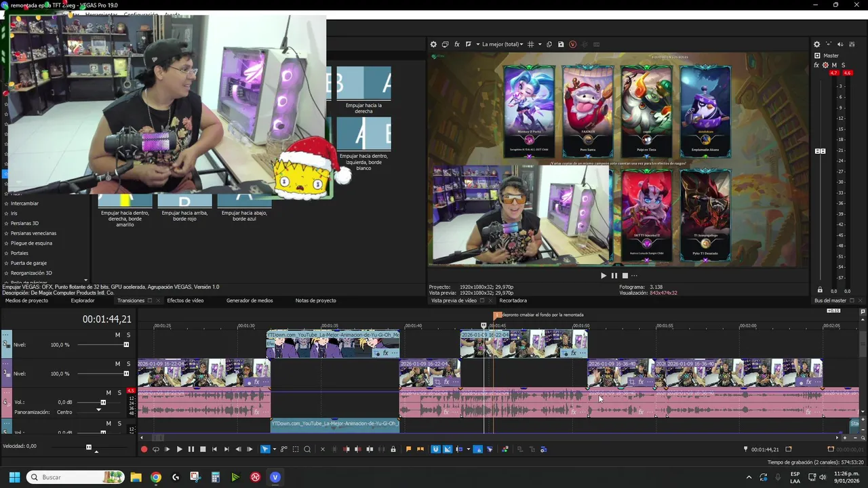Screen dimensions: 868x488
Task: Go to start of project
Action: 214,449
